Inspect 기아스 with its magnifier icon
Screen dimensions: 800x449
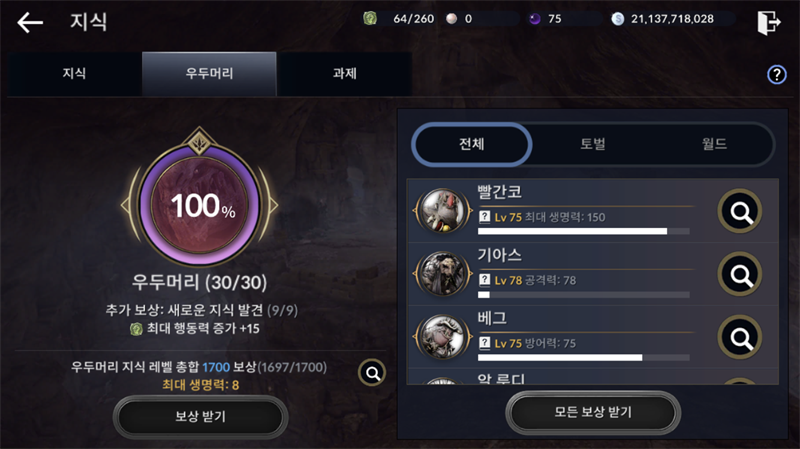(740, 275)
